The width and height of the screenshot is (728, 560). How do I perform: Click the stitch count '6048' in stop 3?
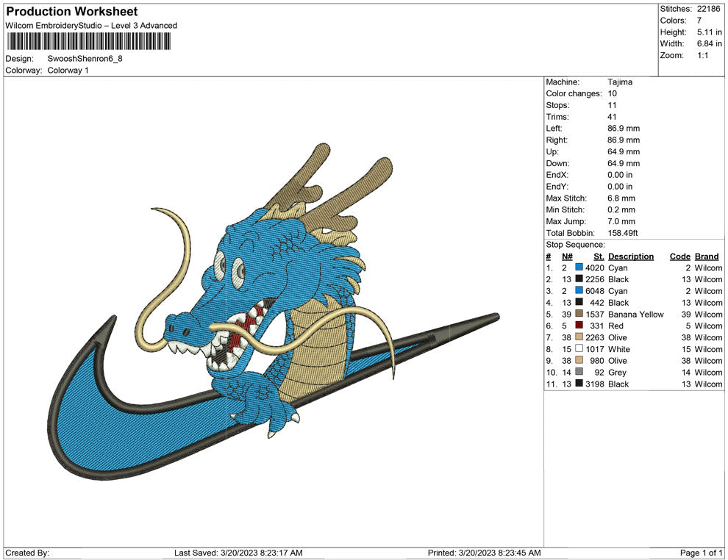click(x=595, y=291)
